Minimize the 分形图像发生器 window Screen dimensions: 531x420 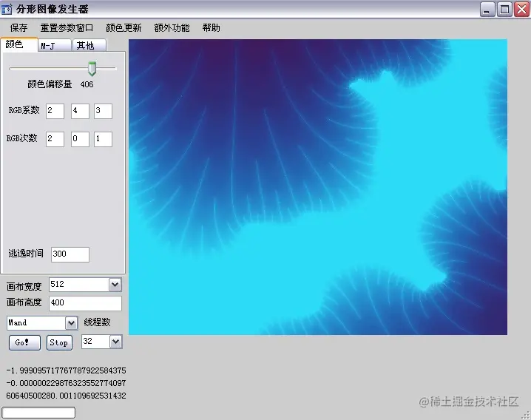[x=487, y=9]
